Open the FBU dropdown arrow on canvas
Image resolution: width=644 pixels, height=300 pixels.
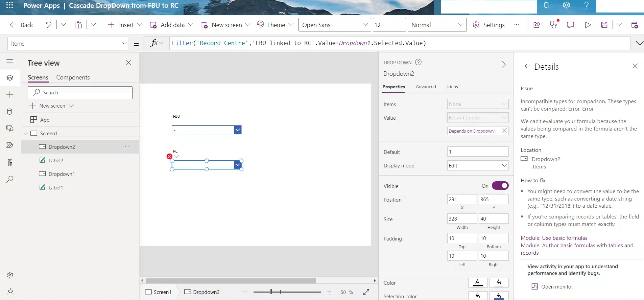(x=238, y=130)
